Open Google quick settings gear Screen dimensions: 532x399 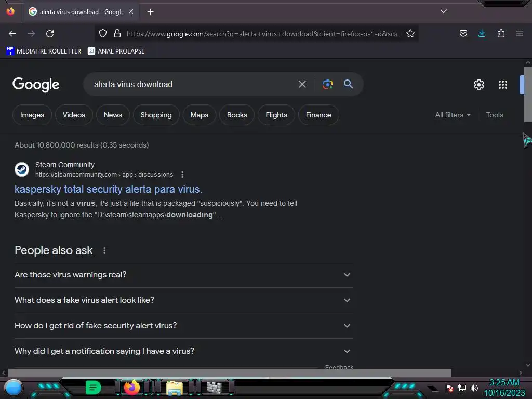pos(478,85)
